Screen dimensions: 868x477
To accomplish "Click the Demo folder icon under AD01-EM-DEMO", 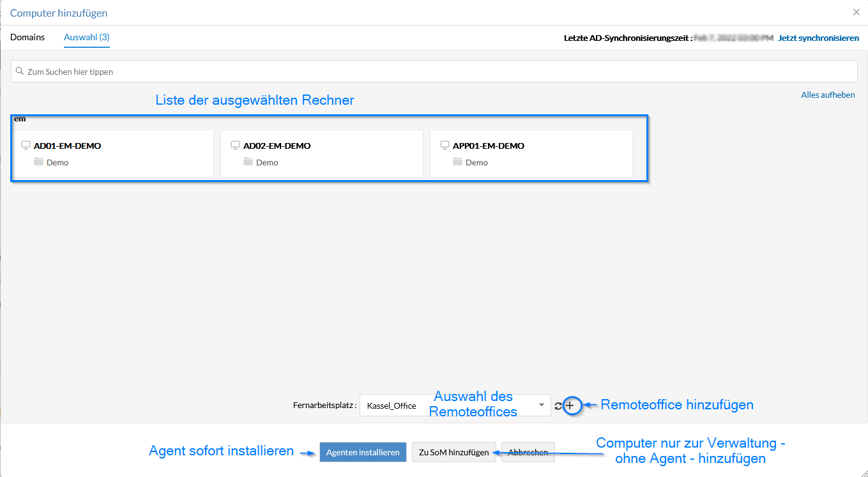I will pyautogui.click(x=39, y=162).
